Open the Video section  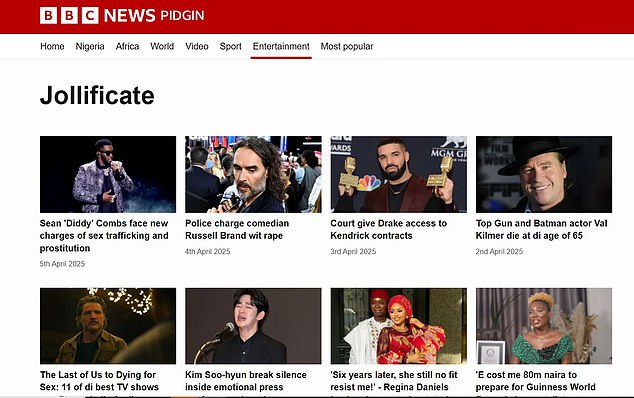pos(197,47)
